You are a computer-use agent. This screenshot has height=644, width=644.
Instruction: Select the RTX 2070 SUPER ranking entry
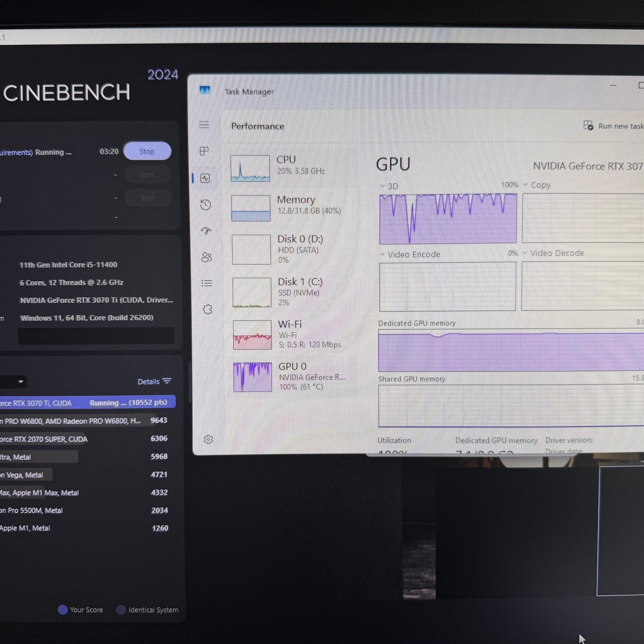(85, 439)
